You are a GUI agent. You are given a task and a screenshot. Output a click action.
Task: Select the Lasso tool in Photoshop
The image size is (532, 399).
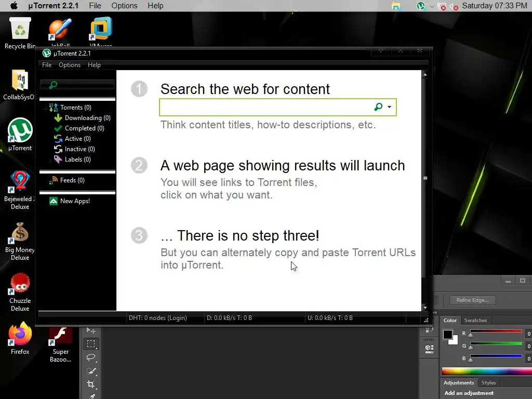click(x=91, y=357)
